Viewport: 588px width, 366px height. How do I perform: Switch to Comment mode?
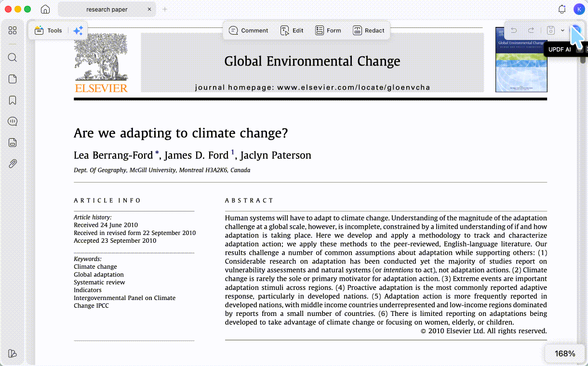248,30
